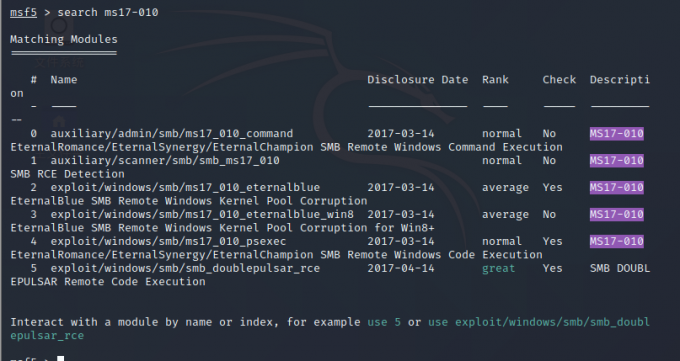The height and width of the screenshot is (361, 680).
Task: Click the 'Name' column header
Action: click(64, 79)
